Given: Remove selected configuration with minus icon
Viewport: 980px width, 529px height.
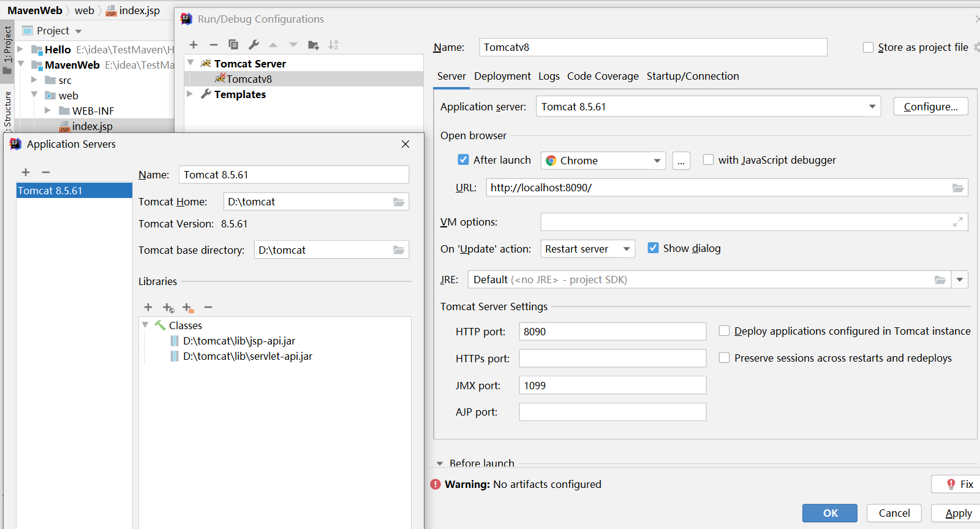Looking at the screenshot, I should (213, 45).
